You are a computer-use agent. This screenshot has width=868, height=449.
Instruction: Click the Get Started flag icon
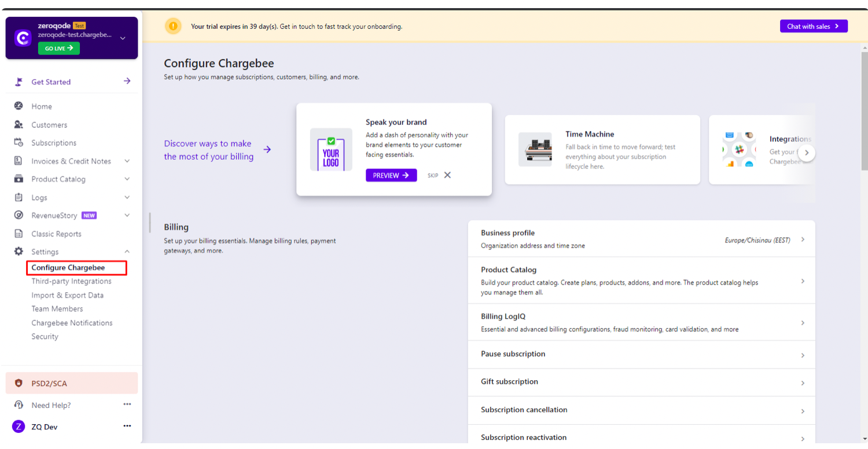coord(19,82)
